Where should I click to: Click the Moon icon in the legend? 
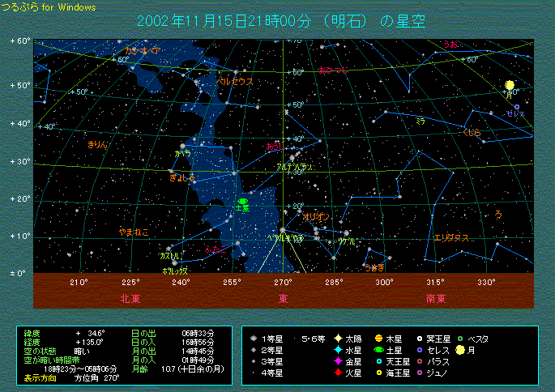point(459,350)
